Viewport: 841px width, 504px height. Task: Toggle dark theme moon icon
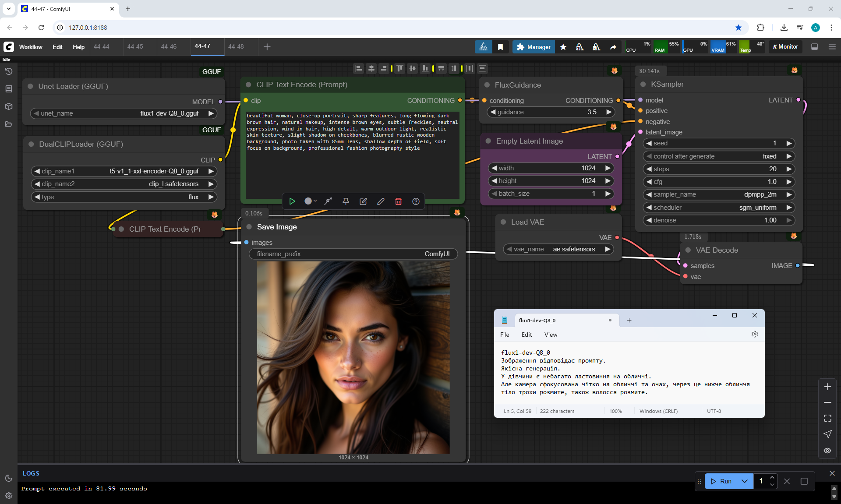(x=8, y=478)
